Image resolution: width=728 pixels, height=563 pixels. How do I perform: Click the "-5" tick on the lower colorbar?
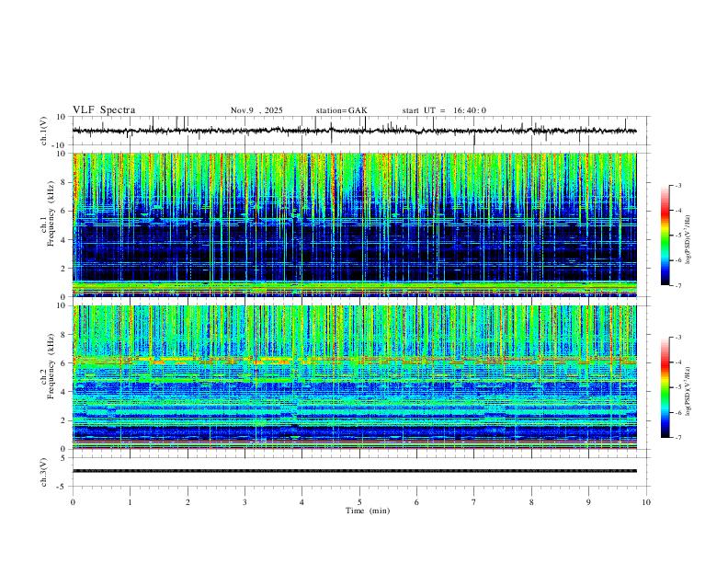(x=677, y=387)
